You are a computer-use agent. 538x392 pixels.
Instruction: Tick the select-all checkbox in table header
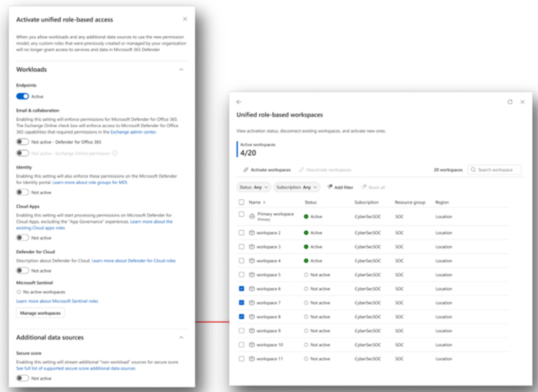pos(242,202)
